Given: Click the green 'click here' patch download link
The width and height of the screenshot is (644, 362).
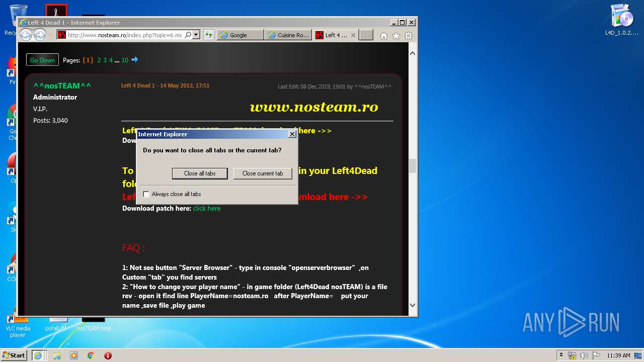Looking at the screenshot, I should tap(207, 208).
